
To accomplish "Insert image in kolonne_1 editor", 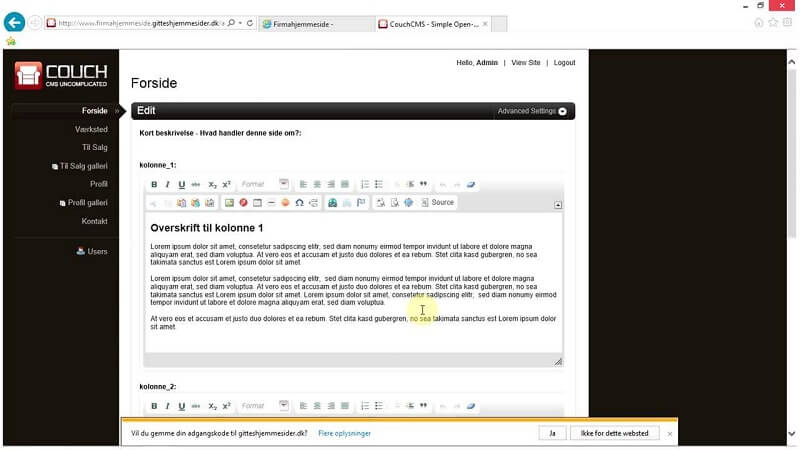I will click(229, 203).
